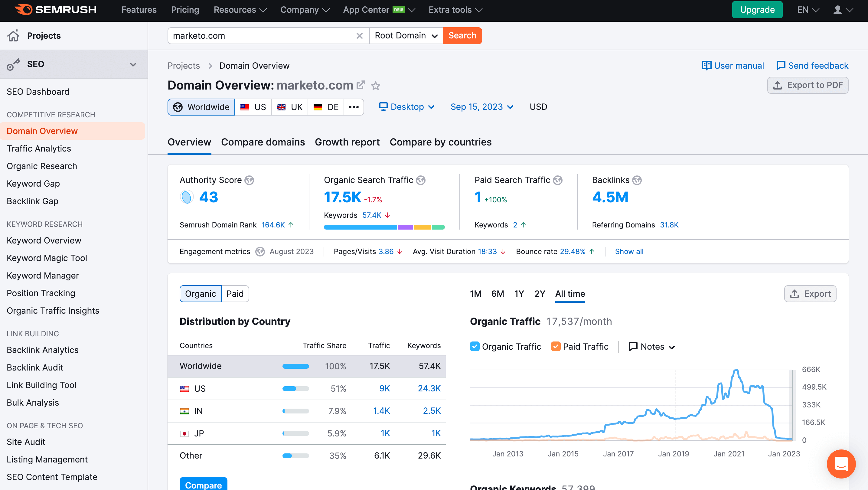This screenshot has width=868, height=490.
Task: Click the Authority Score globe icon
Action: click(249, 180)
